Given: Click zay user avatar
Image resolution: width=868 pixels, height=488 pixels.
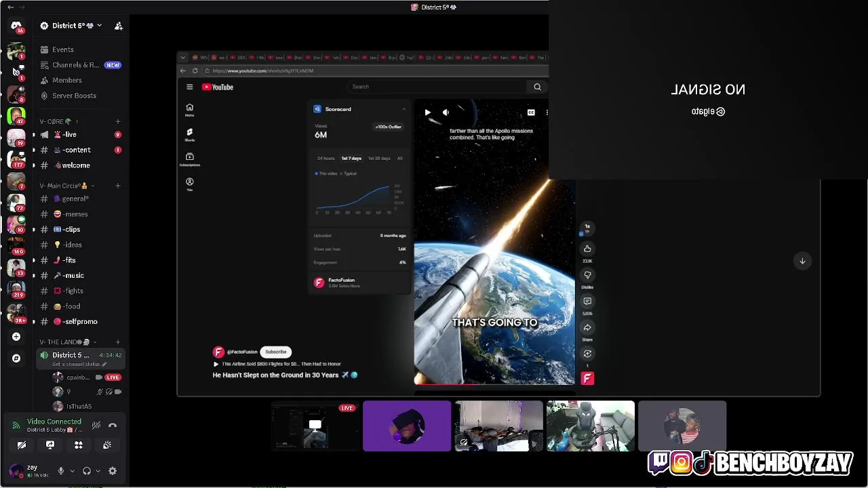Looking at the screenshot, I should tap(15, 471).
